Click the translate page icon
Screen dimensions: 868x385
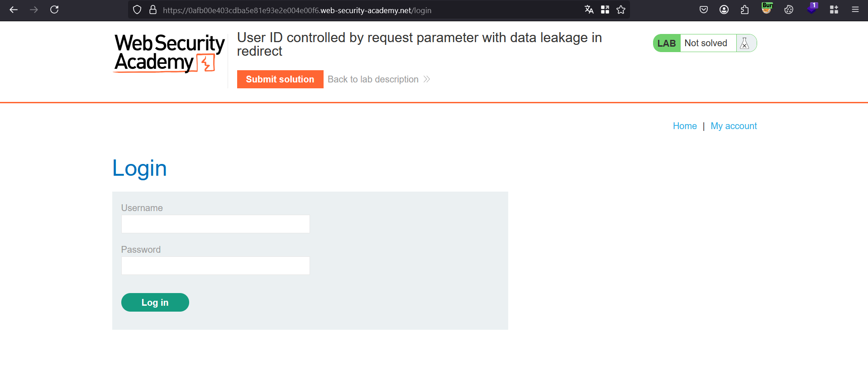[589, 10]
